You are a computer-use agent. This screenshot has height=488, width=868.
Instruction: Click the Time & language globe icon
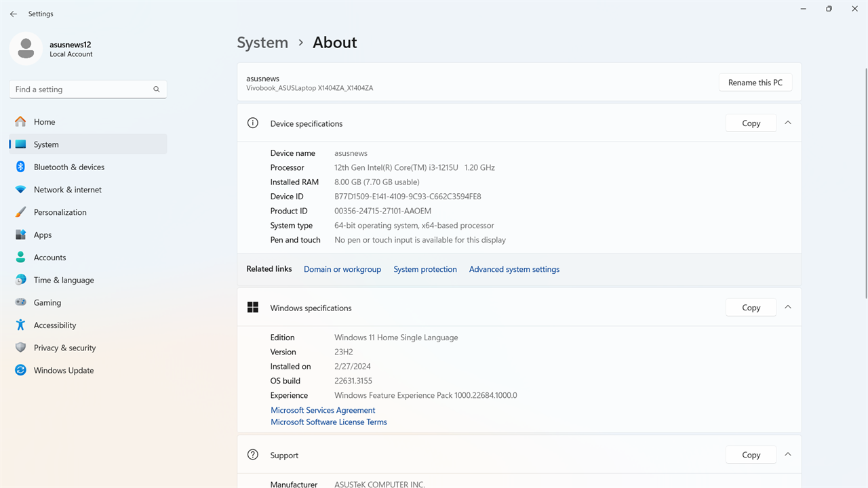(20, 280)
